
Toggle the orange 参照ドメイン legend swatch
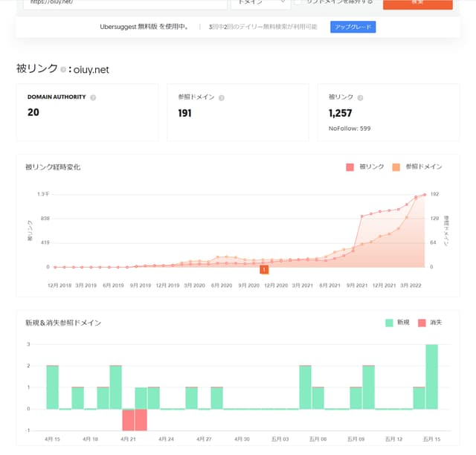396,167
